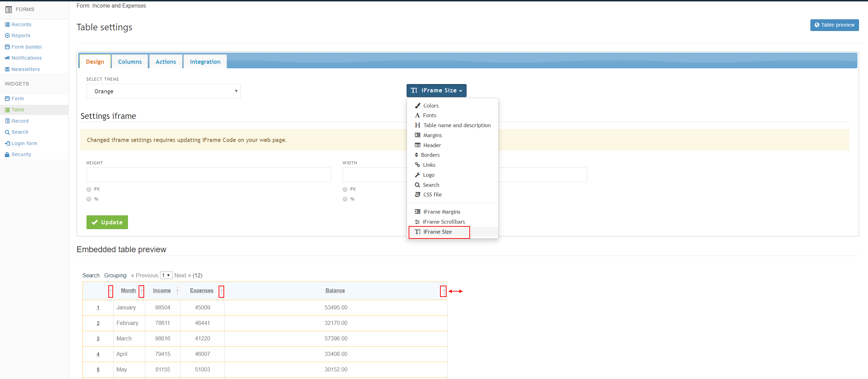The image size is (868, 379).
Task: Click the Security lock icon in sidebar
Action: [7, 155]
